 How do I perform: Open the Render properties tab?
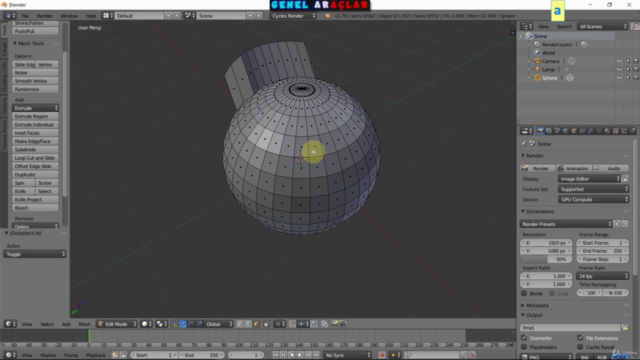540,131
